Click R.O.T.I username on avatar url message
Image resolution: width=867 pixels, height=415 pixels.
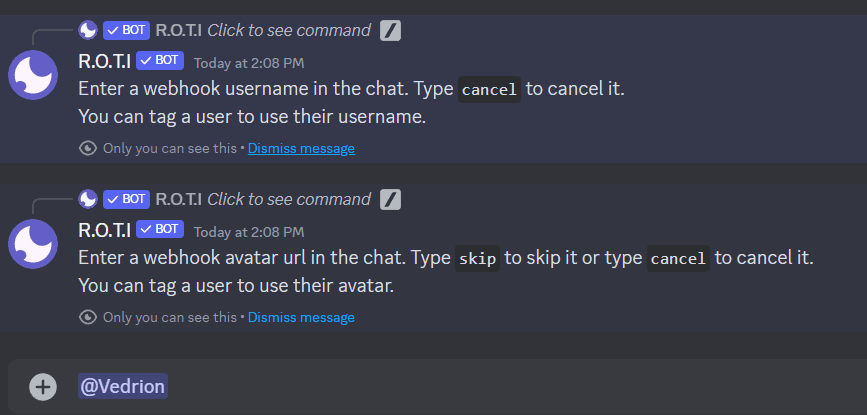105,229
